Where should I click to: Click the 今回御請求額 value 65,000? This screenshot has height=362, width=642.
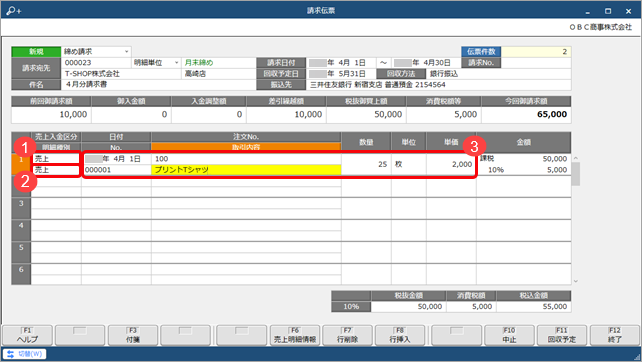[x=552, y=115]
